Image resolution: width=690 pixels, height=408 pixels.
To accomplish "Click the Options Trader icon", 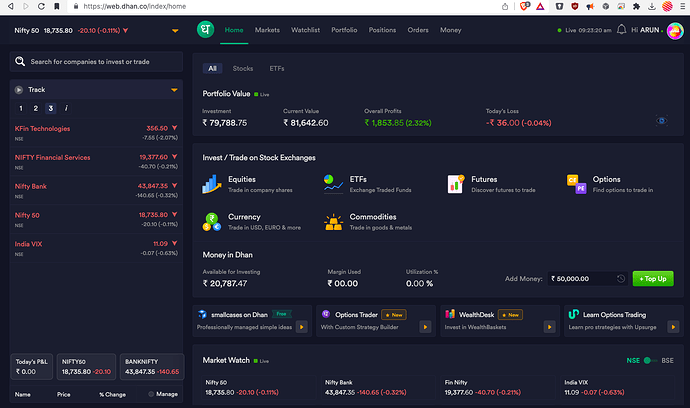I will [x=326, y=314].
